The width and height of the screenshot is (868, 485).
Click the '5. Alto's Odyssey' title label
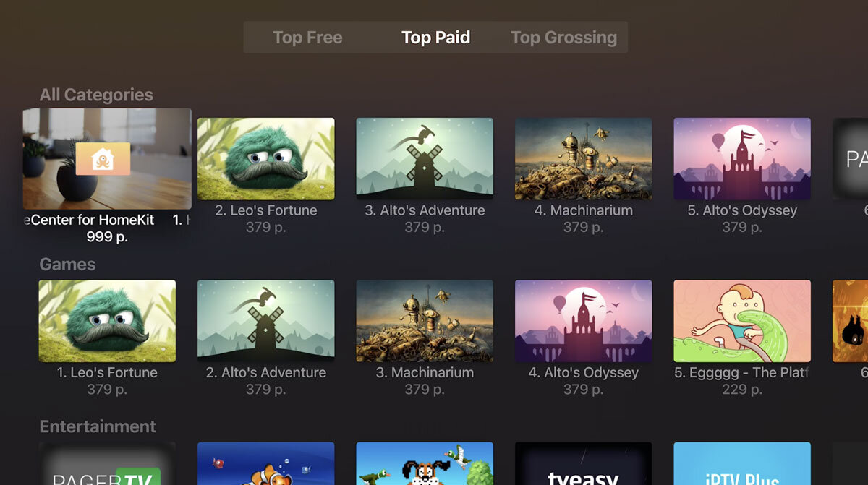[742, 210]
